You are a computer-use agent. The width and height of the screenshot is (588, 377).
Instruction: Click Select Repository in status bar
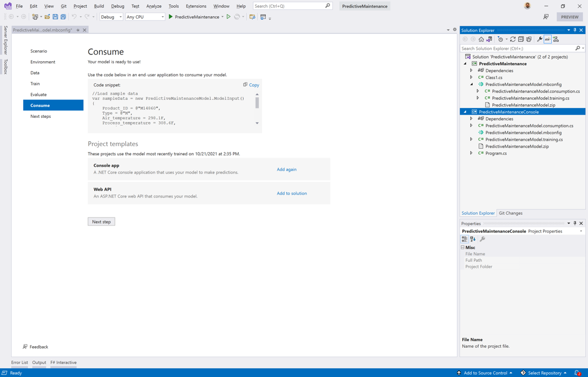(545, 373)
